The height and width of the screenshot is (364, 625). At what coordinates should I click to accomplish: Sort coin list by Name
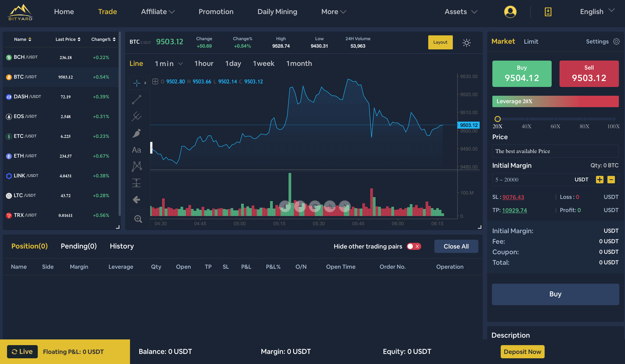coord(23,39)
